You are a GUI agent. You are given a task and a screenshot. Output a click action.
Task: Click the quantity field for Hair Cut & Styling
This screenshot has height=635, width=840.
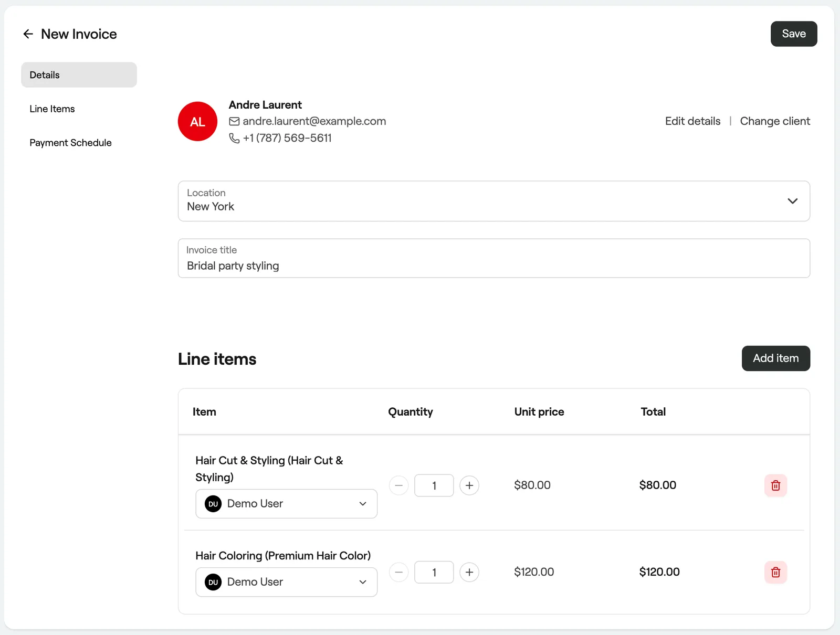pyautogui.click(x=434, y=485)
